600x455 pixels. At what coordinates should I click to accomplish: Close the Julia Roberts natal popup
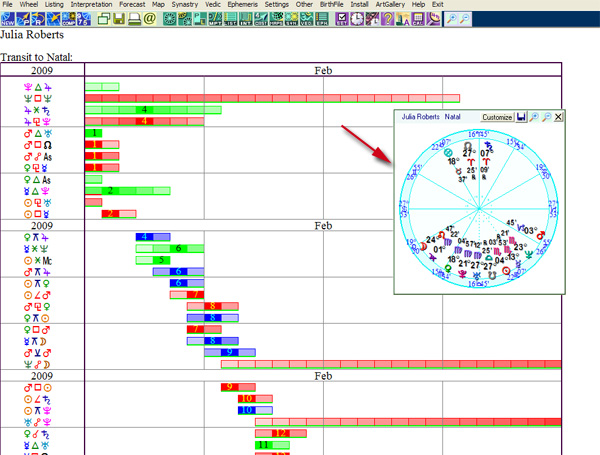558,117
